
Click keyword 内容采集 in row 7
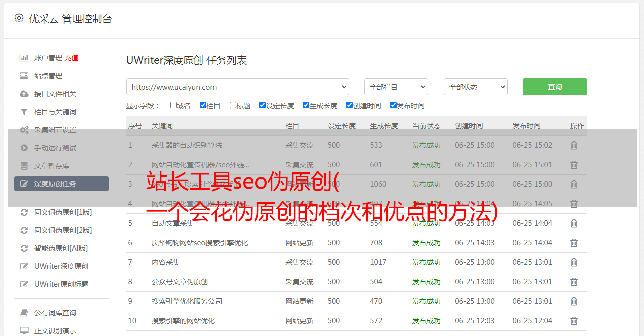point(166,262)
